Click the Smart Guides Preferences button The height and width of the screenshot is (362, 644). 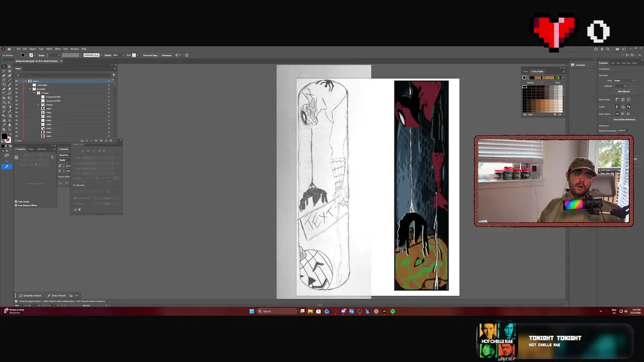(x=625, y=119)
